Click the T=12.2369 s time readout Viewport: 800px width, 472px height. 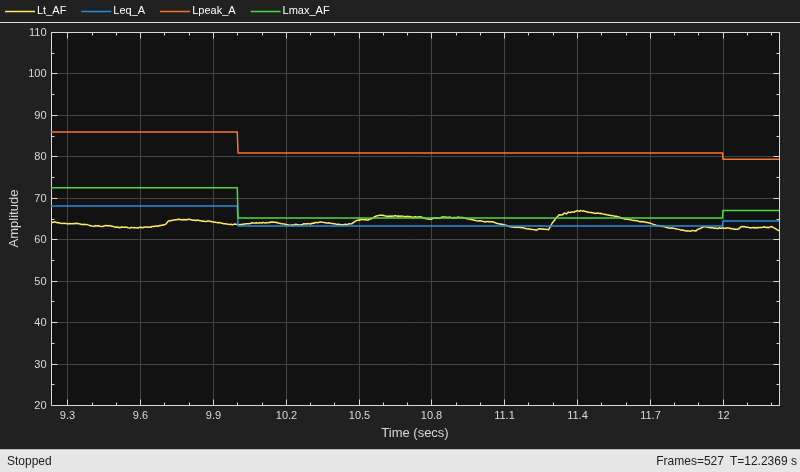(x=763, y=461)
